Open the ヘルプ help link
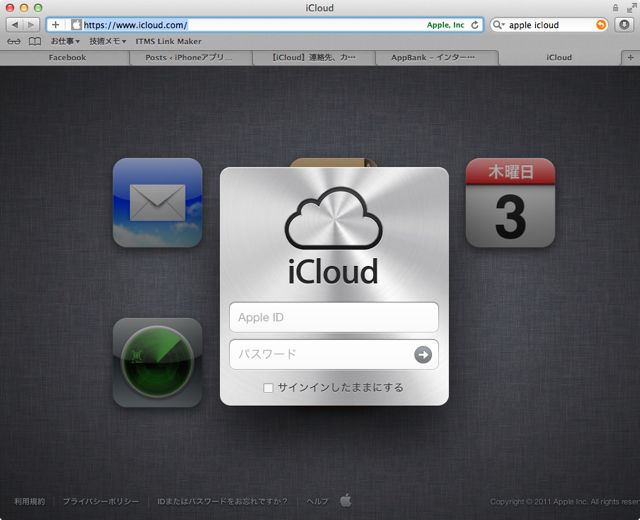The height and width of the screenshot is (520, 640). [x=317, y=501]
